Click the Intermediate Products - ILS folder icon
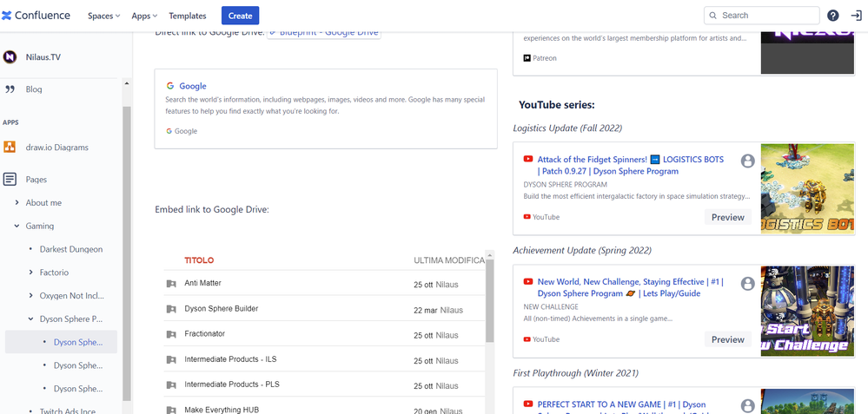Screen dimensions: 868x414 point(171,360)
